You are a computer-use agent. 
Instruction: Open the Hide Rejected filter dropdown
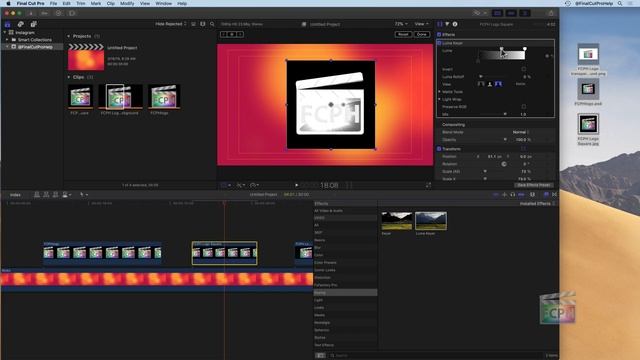(x=171, y=24)
